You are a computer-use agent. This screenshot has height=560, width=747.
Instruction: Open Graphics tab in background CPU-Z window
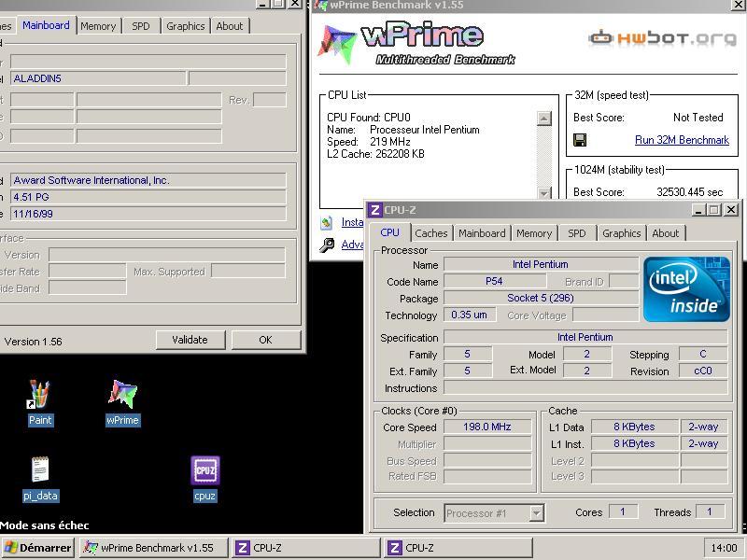(185, 26)
